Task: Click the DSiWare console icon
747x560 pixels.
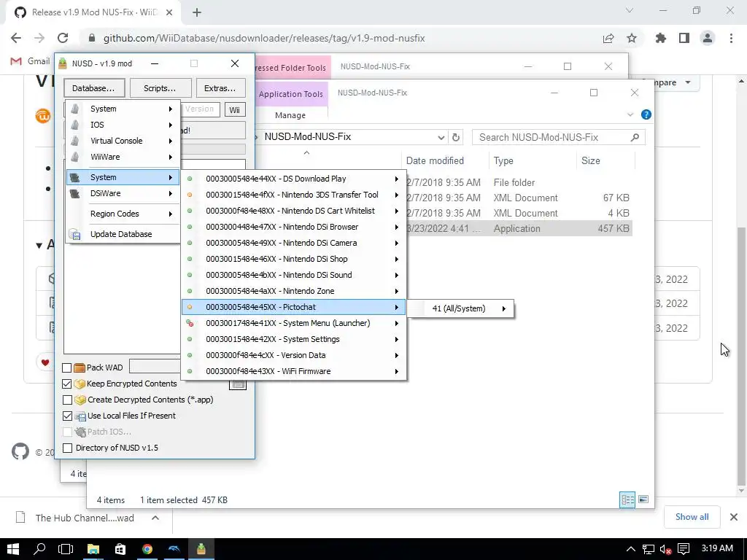Action: (75, 193)
